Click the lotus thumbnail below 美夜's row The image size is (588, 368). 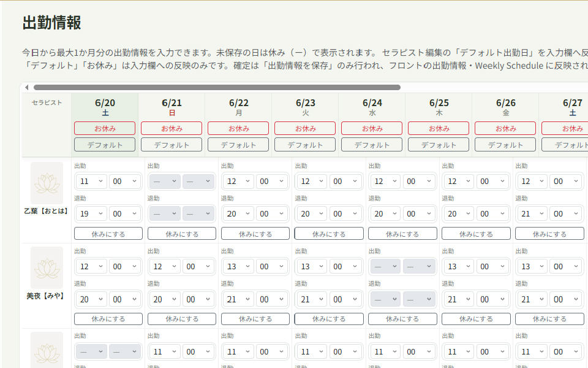click(47, 350)
